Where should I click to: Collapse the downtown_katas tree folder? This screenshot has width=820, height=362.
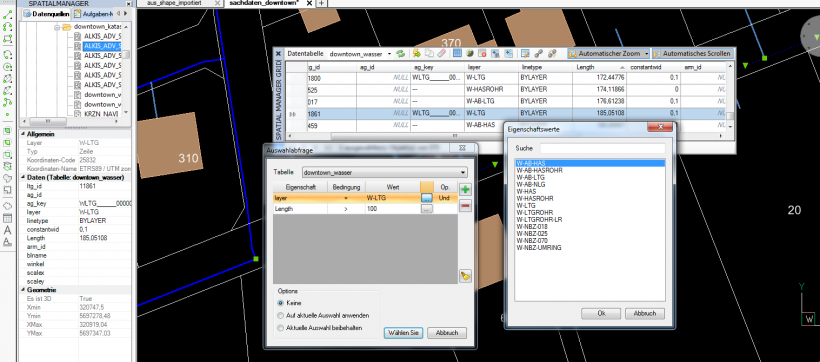(58, 27)
